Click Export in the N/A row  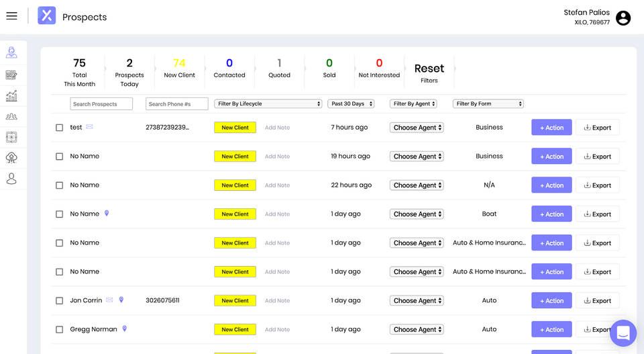pyautogui.click(x=598, y=185)
